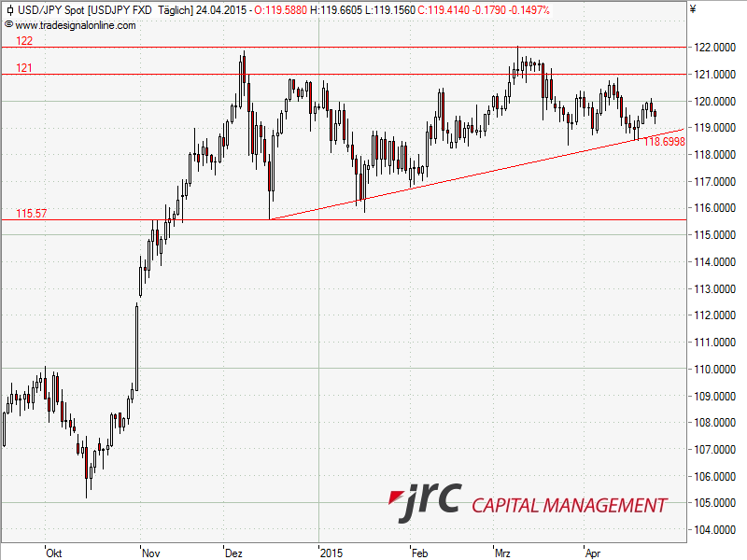747x560 pixels.
Task: Select the 121 horizontal level label
Action: click(x=24, y=68)
